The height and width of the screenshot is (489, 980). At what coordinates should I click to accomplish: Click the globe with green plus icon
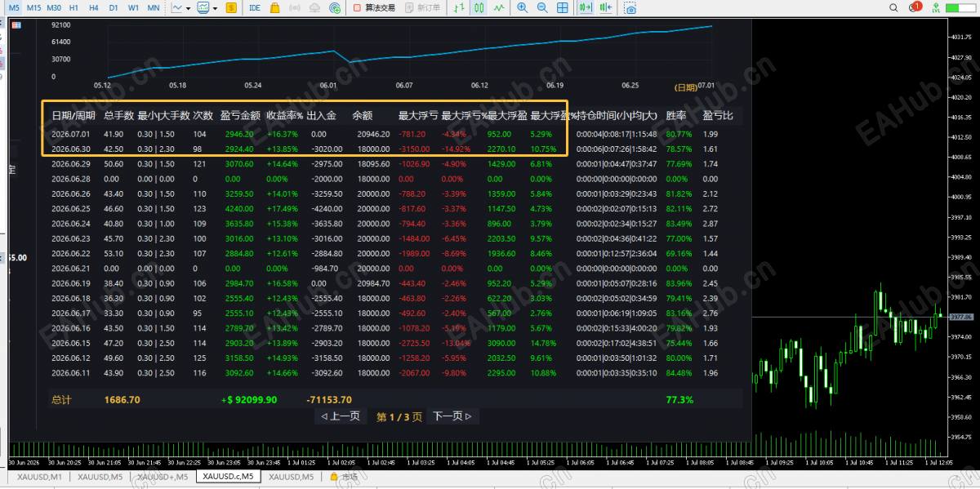click(335, 7)
